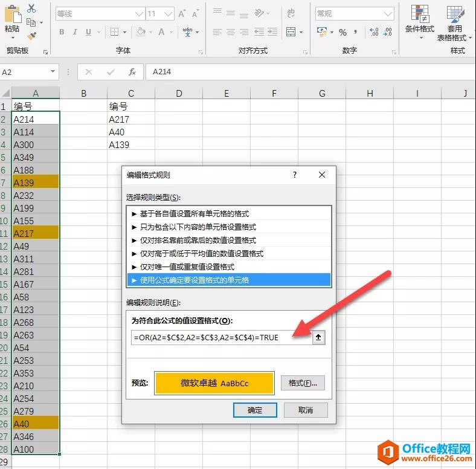Click the formula bar showing A214
Screen dimensions: 476x469
(x=311, y=72)
